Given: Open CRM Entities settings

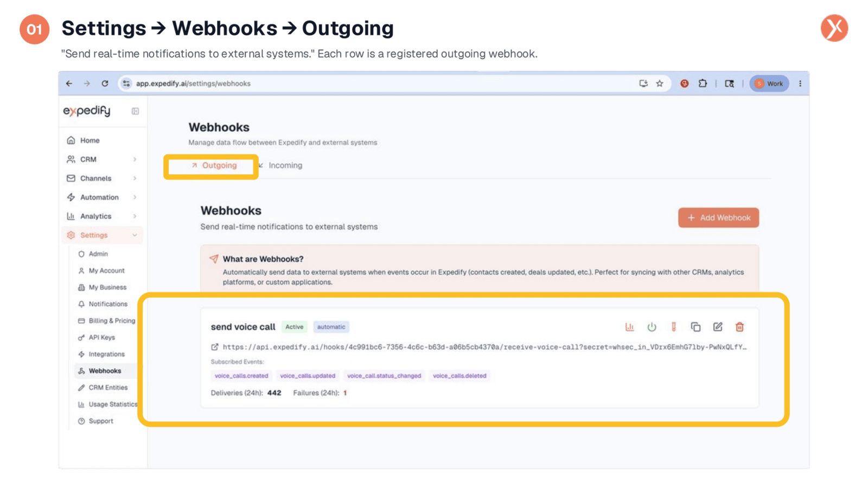Looking at the screenshot, I should tap(108, 388).
